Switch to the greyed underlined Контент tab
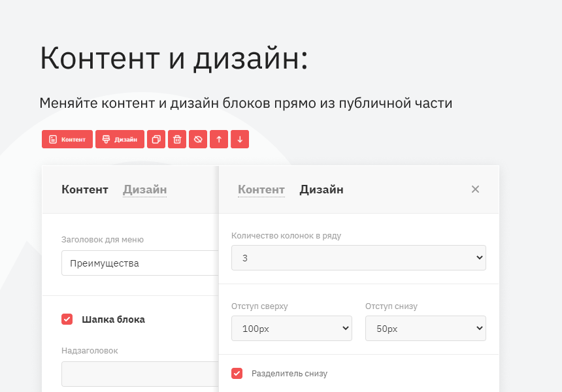The image size is (562, 392). [261, 189]
